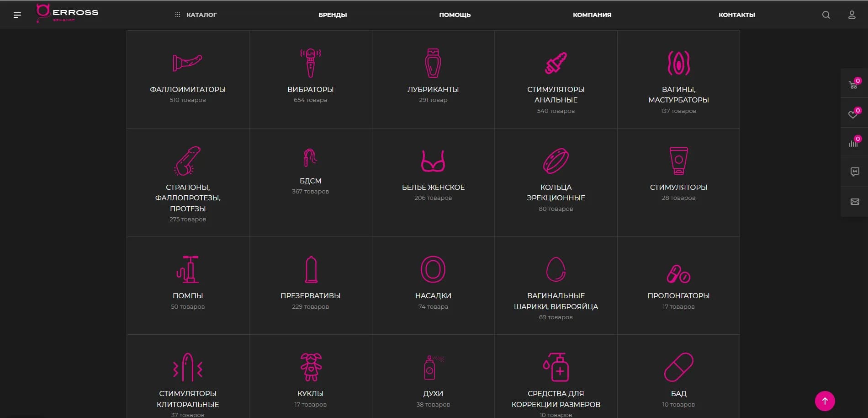Image resolution: width=868 pixels, height=418 pixels.
Task: Click the ERROSS logo
Action: [68, 13]
